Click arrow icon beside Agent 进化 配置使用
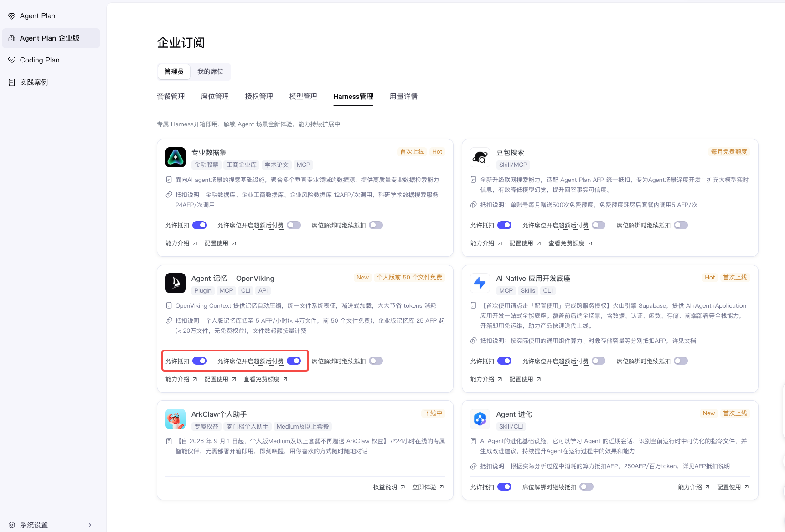The image size is (785, 532). click(x=747, y=487)
